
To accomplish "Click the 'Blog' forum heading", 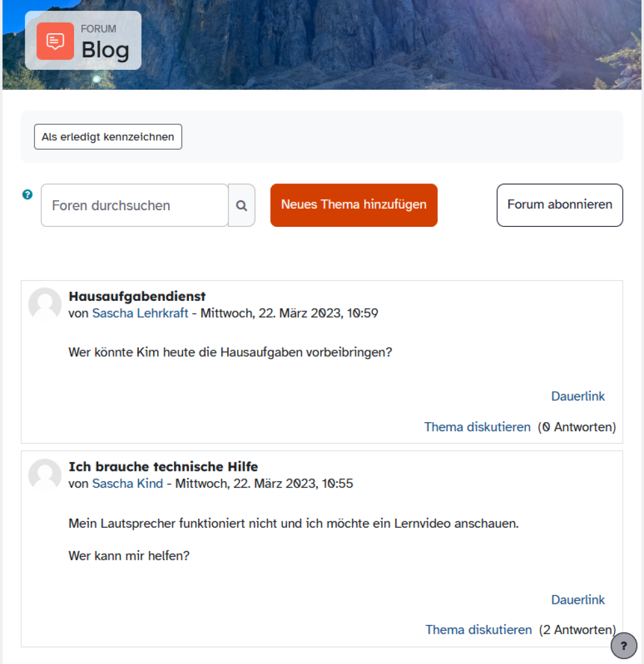I will (x=105, y=50).
